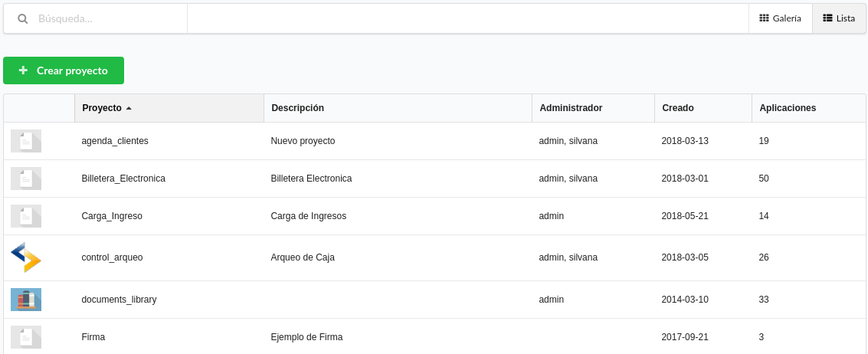Click the list icon next to Lista
The width and height of the screenshot is (868, 354).
827,18
